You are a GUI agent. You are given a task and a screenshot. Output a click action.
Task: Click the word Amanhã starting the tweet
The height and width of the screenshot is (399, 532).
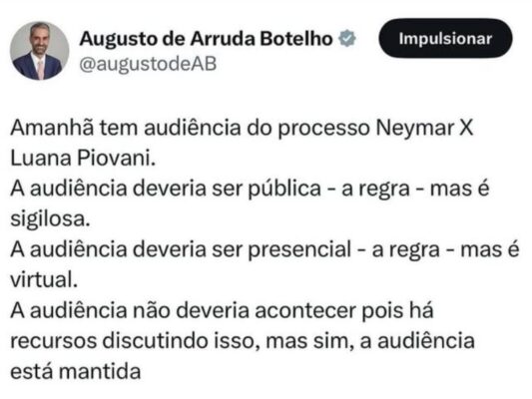(52, 128)
